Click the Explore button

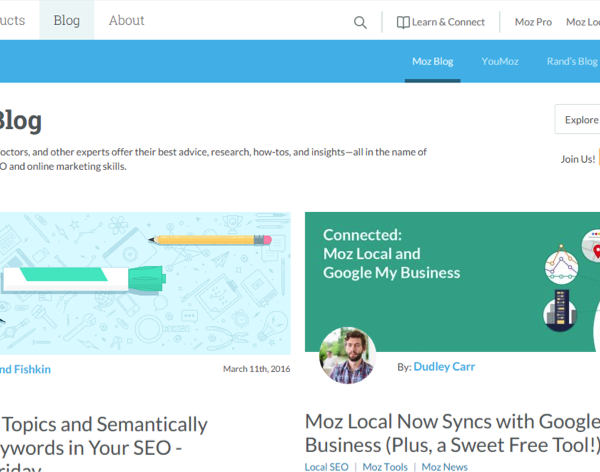[x=577, y=119]
